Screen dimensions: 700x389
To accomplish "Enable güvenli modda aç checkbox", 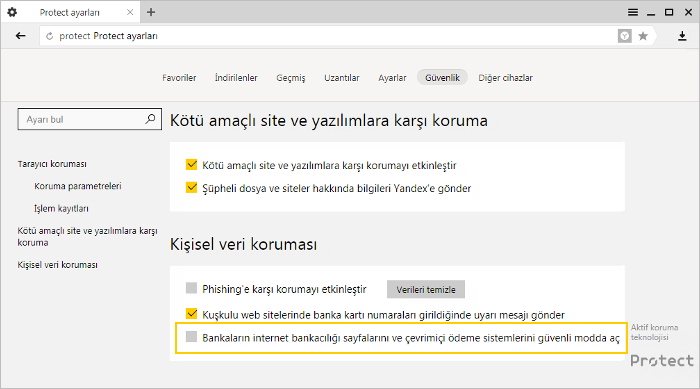I will point(192,337).
